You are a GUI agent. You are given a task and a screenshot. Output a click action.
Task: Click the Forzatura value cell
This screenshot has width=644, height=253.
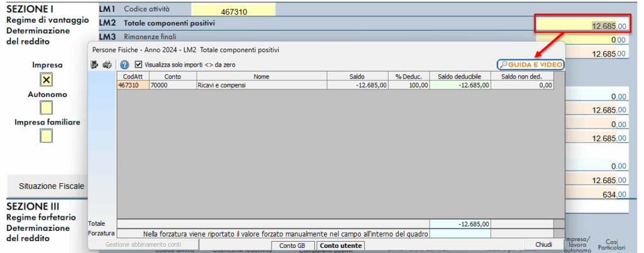coord(460,233)
